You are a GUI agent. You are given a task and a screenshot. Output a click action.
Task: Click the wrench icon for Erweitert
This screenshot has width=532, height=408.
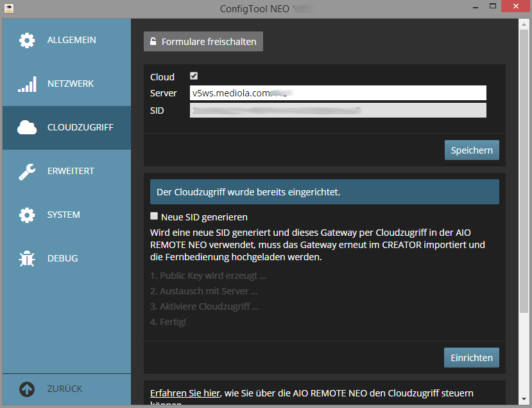point(27,172)
